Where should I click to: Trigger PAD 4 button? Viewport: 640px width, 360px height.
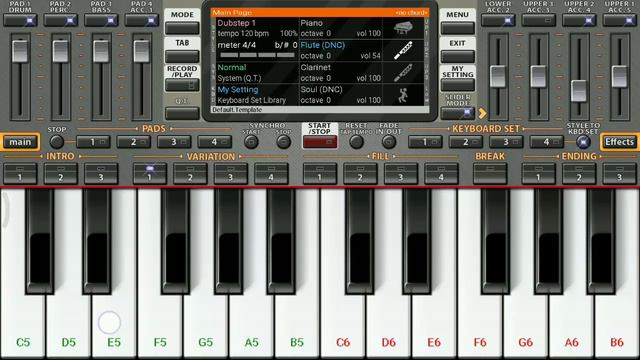(x=214, y=142)
